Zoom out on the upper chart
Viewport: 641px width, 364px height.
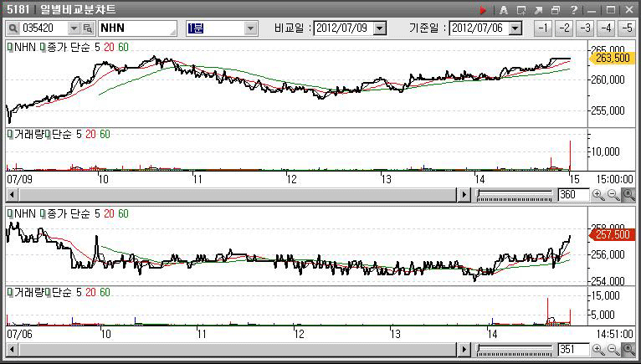[x=613, y=194]
